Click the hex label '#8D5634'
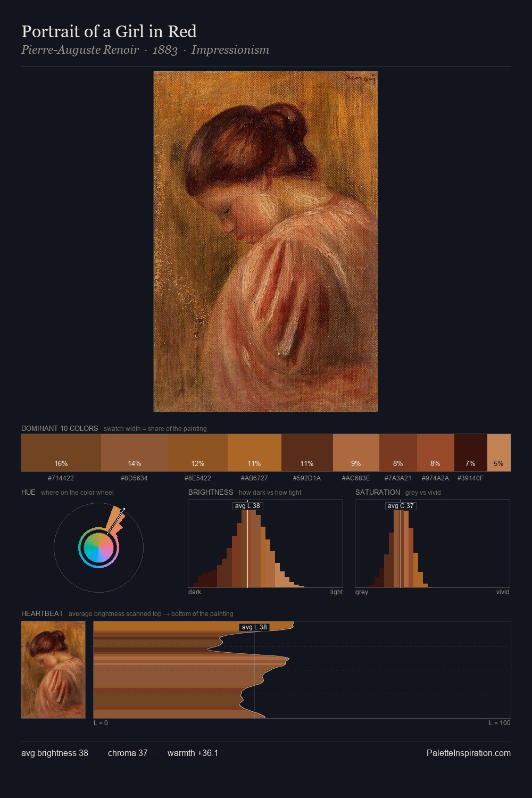Image resolution: width=532 pixels, height=798 pixels. (134, 478)
